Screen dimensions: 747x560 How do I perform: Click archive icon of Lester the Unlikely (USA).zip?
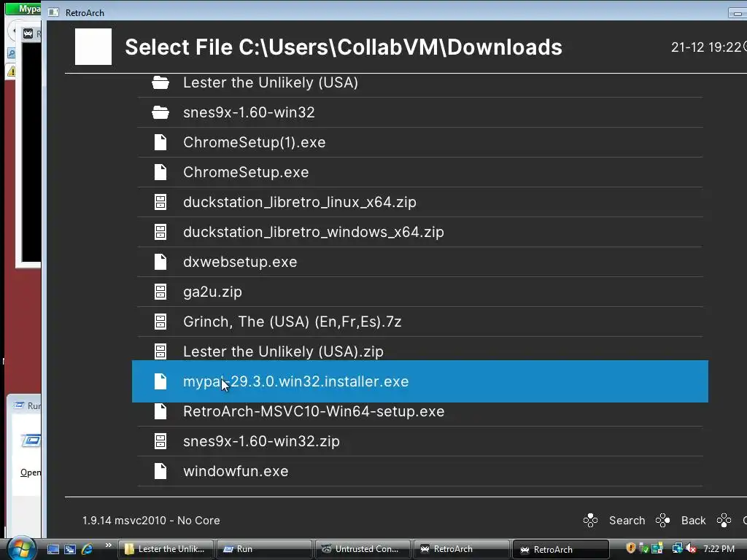pyautogui.click(x=160, y=351)
